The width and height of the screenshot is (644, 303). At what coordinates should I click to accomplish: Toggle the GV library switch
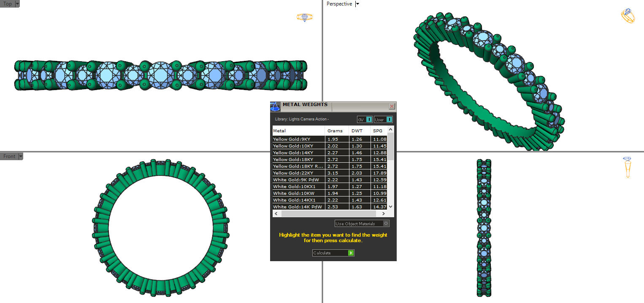(365, 120)
